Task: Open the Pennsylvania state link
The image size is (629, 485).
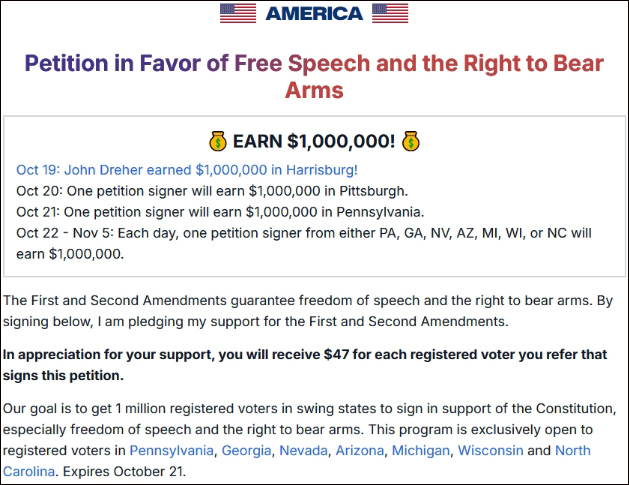Action: point(171,450)
